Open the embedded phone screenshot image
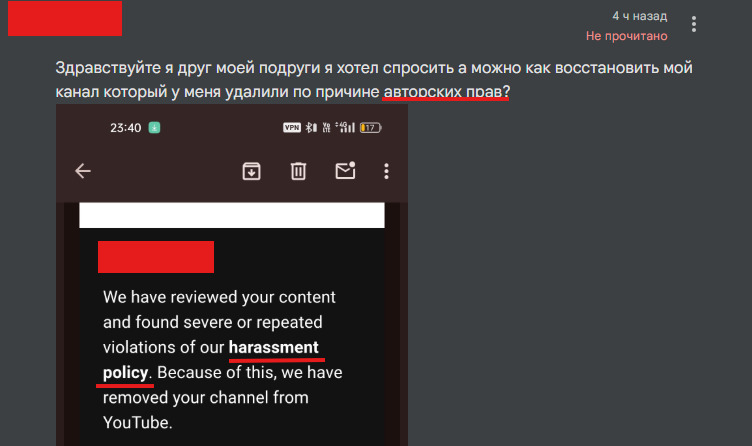 (232, 275)
